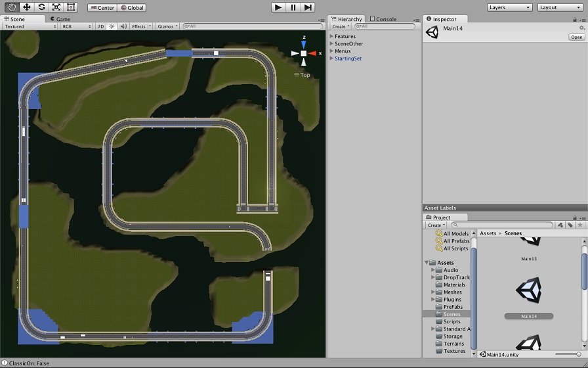The height and width of the screenshot is (368, 588).
Task: Click the center cube of scene gizmo
Action: (304, 53)
